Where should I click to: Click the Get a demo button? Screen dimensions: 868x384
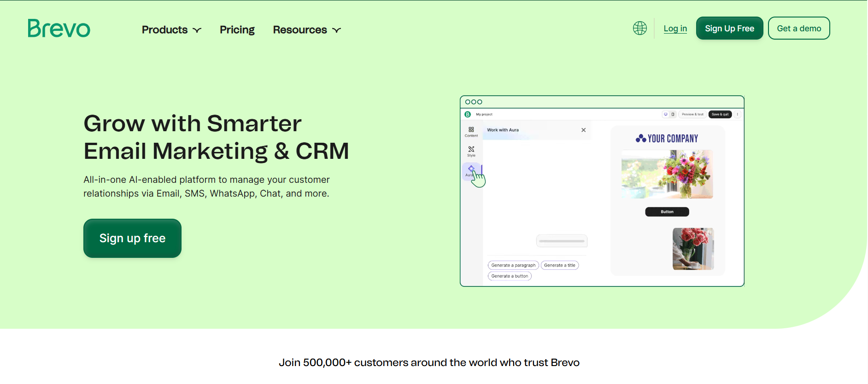coord(799,28)
